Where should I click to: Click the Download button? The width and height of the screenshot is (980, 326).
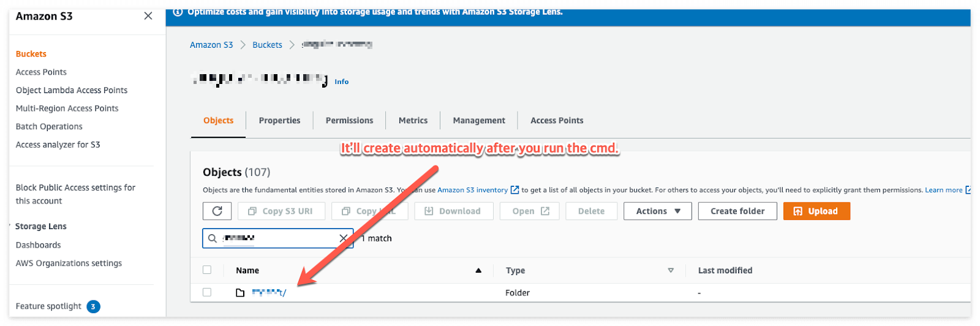point(453,211)
